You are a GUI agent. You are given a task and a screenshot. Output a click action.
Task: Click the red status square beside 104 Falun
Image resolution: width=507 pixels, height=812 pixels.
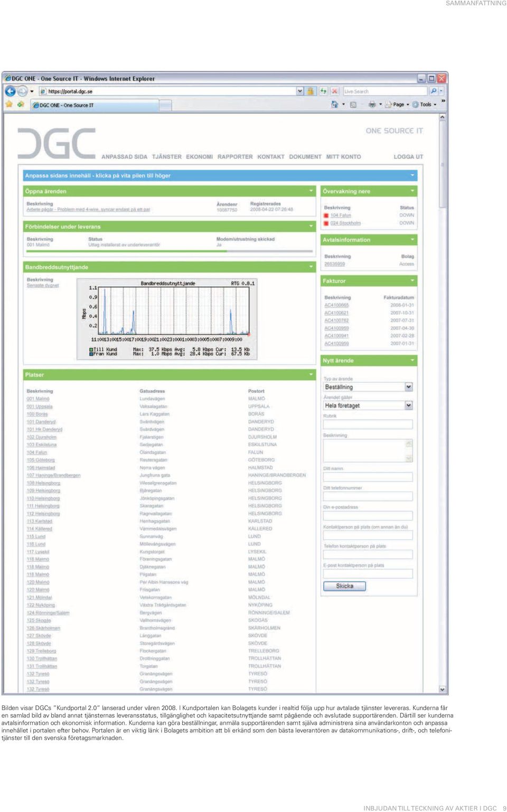(326, 215)
